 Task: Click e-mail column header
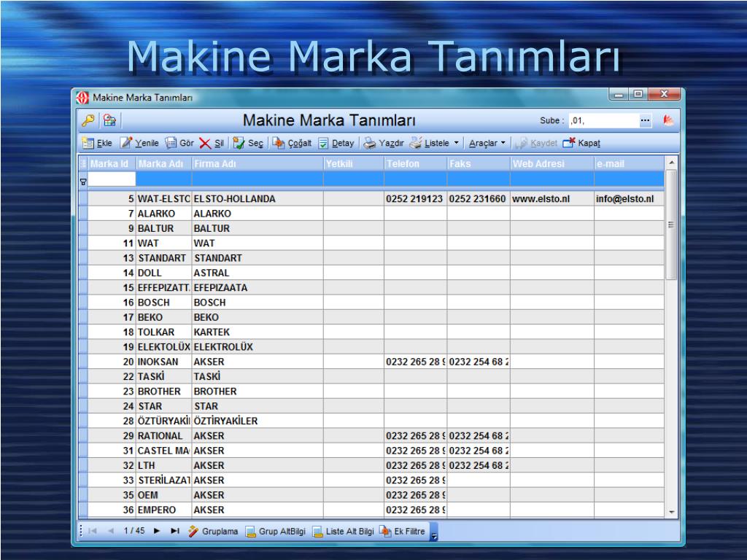click(x=630, y=164)
